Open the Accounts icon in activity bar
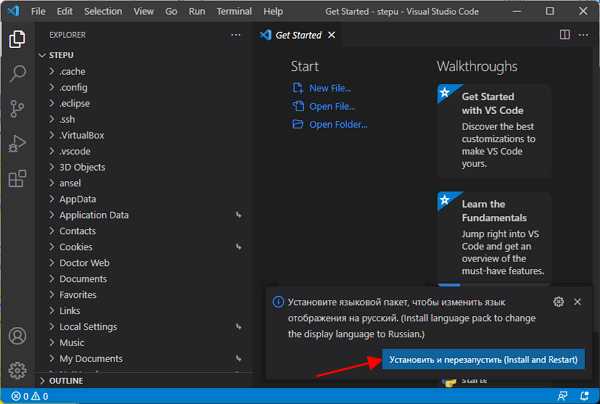Viewport: 600px width, 404px height. click(x=17, y=336)
